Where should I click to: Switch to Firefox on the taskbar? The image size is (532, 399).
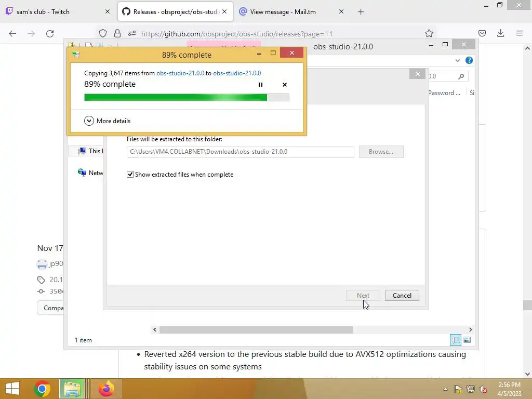click(107, 389)
